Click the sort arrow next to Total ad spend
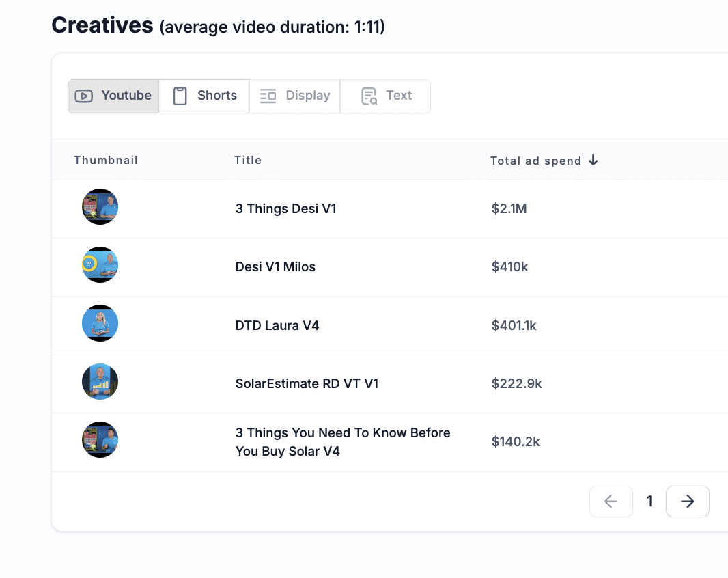728x578 pixels. tap(593, 160)
